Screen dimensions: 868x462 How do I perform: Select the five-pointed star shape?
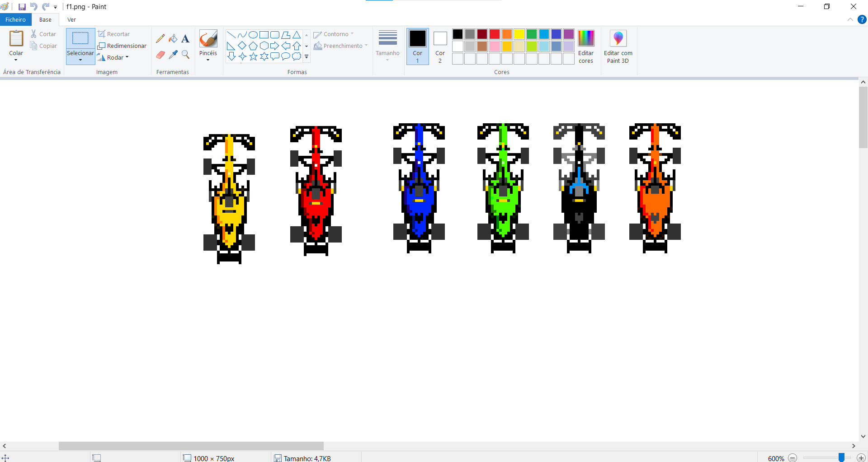(253, 56)
